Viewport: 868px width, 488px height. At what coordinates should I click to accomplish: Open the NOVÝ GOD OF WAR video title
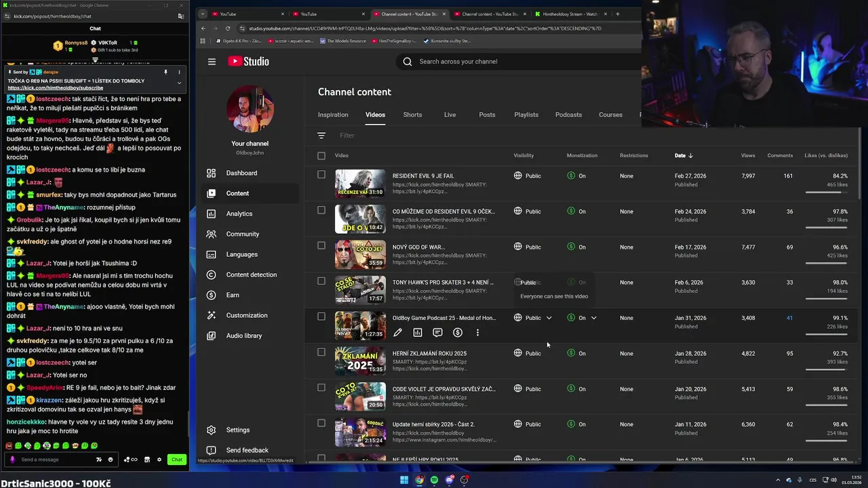[x=418, y=247]
